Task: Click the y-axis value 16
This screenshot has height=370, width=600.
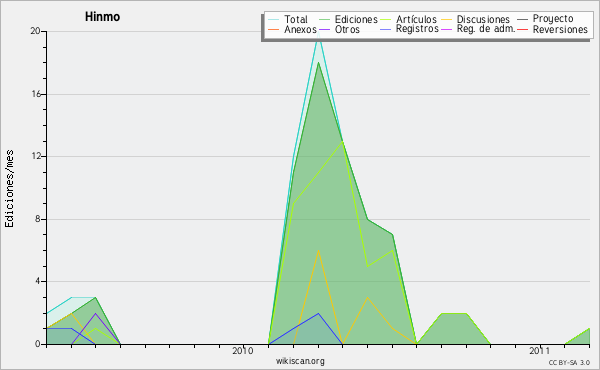Action: tap(35, 94)
